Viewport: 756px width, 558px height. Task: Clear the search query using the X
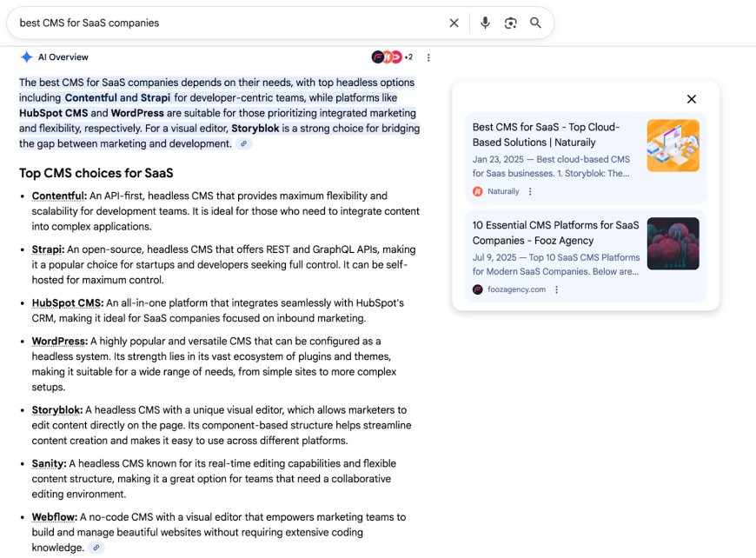454,23
